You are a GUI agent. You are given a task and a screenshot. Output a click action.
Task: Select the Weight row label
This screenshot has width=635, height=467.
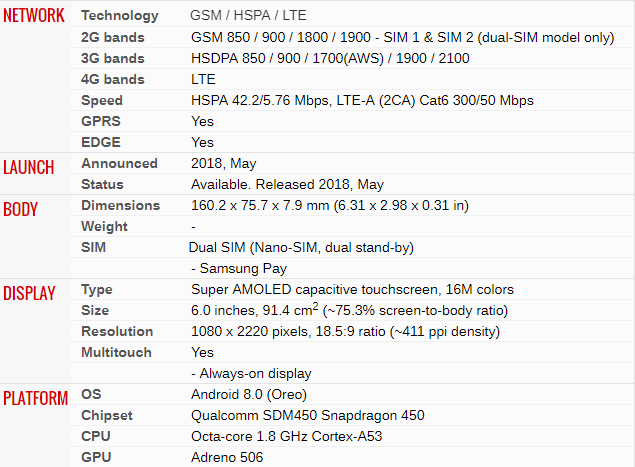pos(104,226)
